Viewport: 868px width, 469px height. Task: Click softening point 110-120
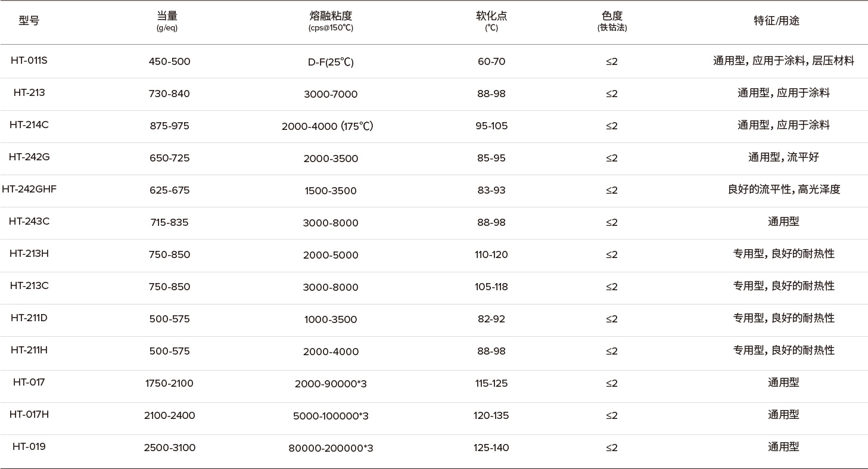coord(491,255)
